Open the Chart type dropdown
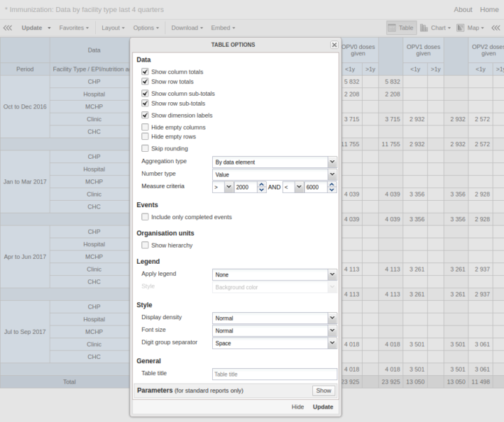This screenshot has height=422, width=504. click(x=449, y=28)
